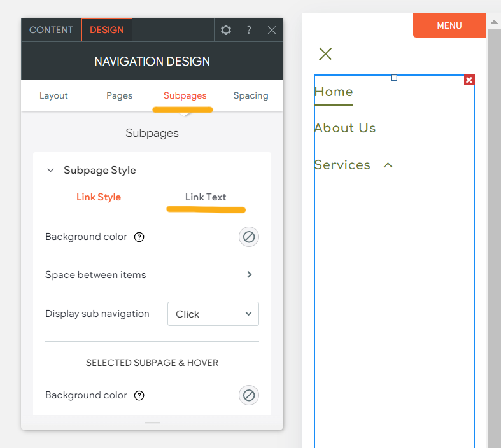
Task: Click the orange MENU button
Action: [449, 25]
